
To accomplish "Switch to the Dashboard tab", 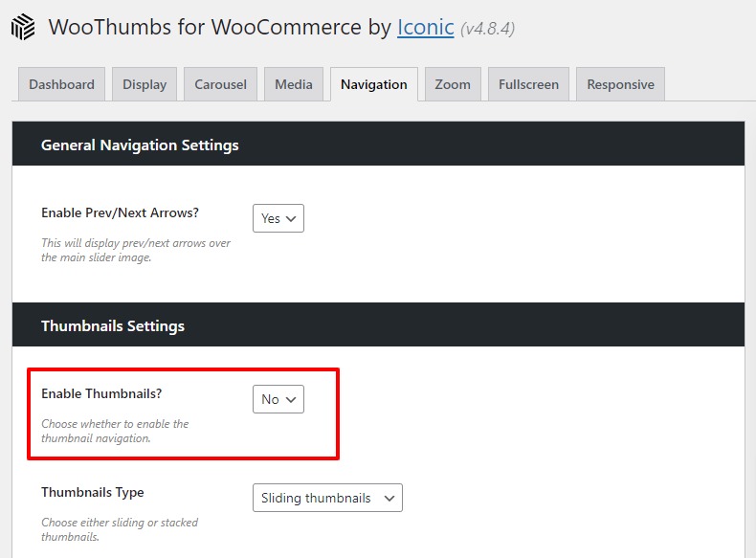I will [x=61, y=84].
